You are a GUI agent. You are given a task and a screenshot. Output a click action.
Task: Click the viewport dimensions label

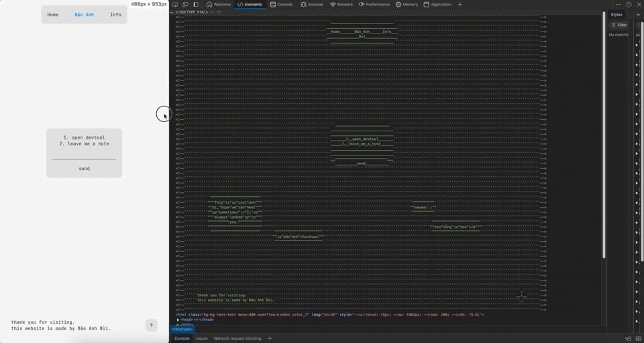(149, 4)
